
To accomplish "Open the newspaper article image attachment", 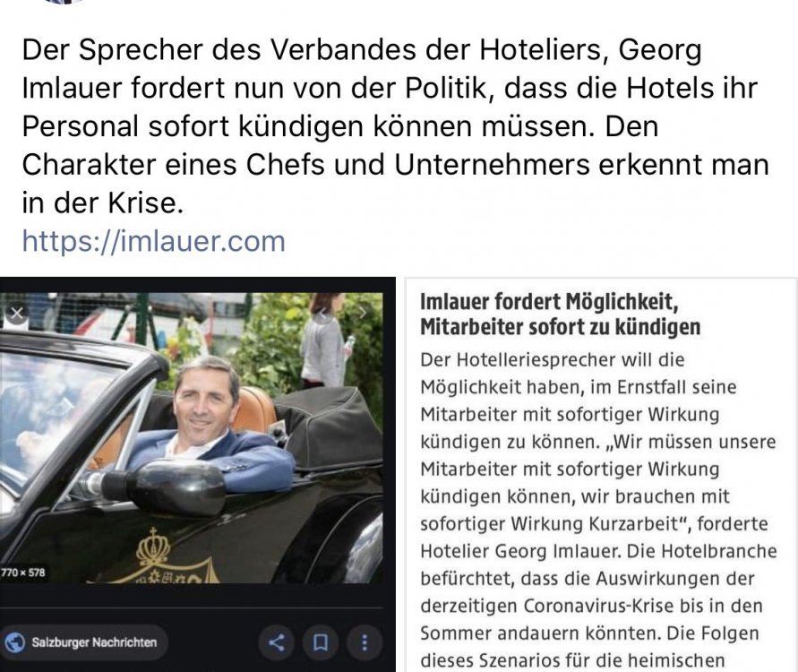I will (601, 475).
